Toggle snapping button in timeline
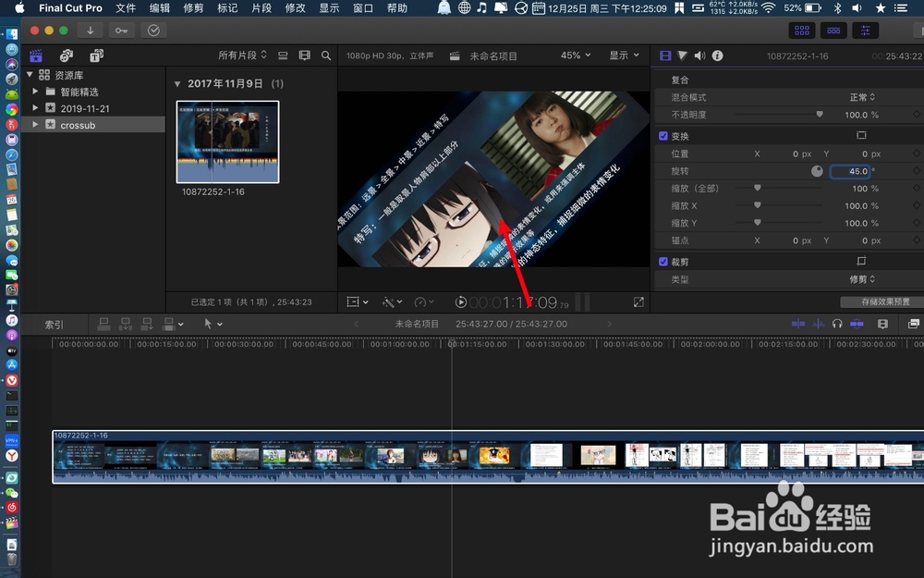This screenshot has width=924, height=578. pyautogui.click(x=857, y=323)
